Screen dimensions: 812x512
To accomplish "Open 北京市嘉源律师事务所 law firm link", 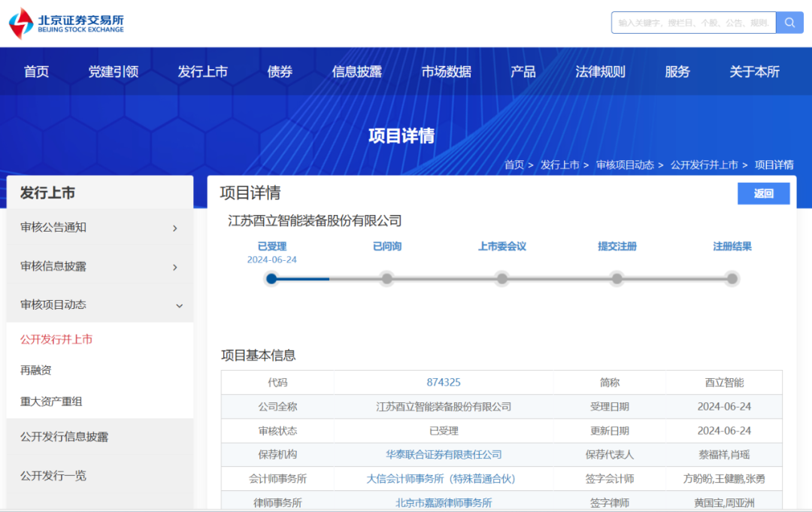I will (x=444, y=503).
